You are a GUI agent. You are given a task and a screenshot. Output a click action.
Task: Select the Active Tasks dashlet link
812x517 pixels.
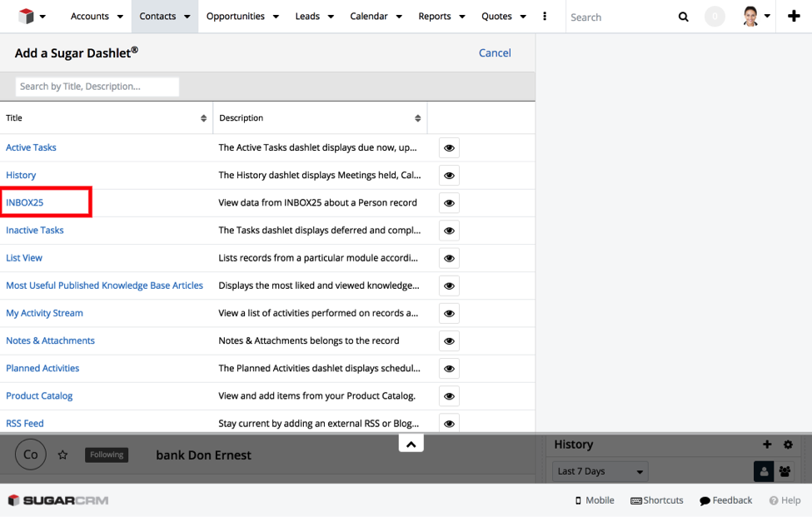31,147
